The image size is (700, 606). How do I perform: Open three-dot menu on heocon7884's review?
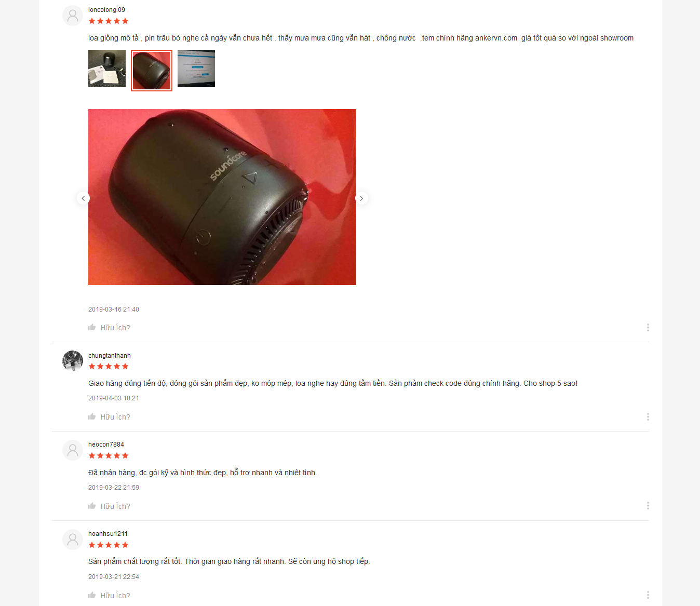pos(648,506)
